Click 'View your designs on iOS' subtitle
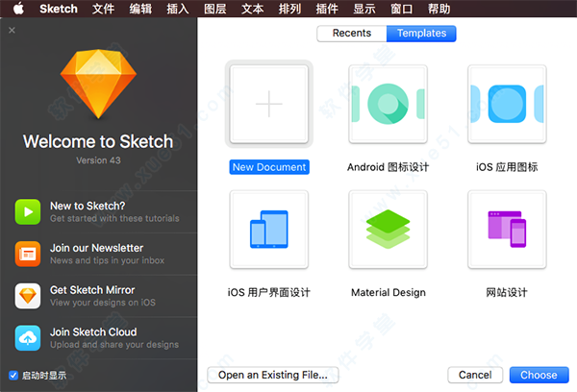 103,303
